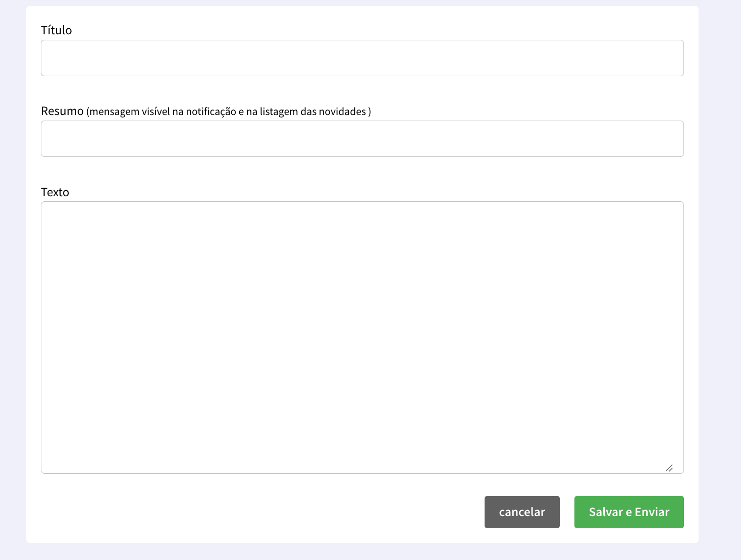Click inside the Resumo text field
Screen dimensions: 741x560
click(x=362, y=139)
